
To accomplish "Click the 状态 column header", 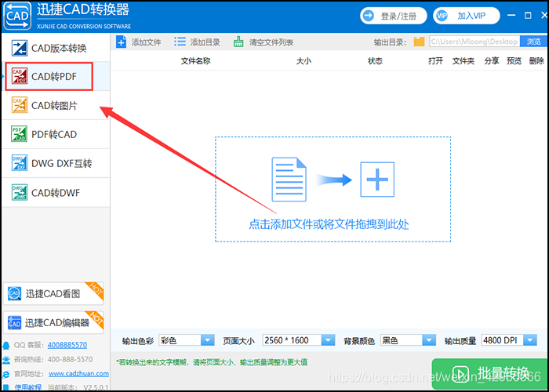I will point(375,61).
